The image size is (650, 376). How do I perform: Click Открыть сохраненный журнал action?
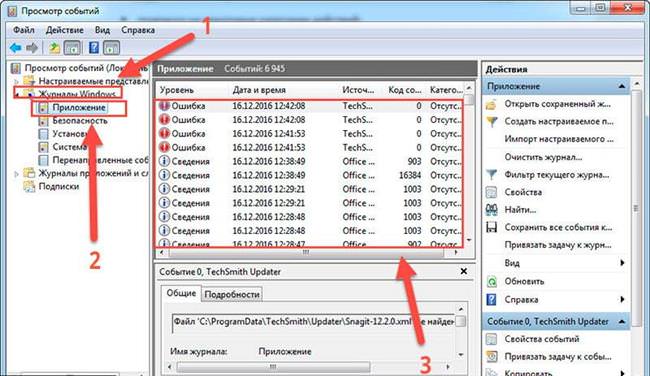(557, 104)
